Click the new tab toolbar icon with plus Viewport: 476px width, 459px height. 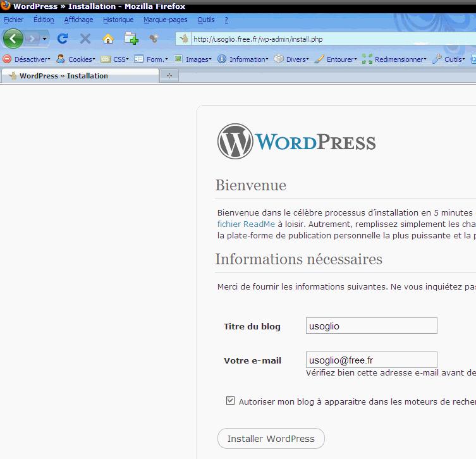click(x=131, y=39)
